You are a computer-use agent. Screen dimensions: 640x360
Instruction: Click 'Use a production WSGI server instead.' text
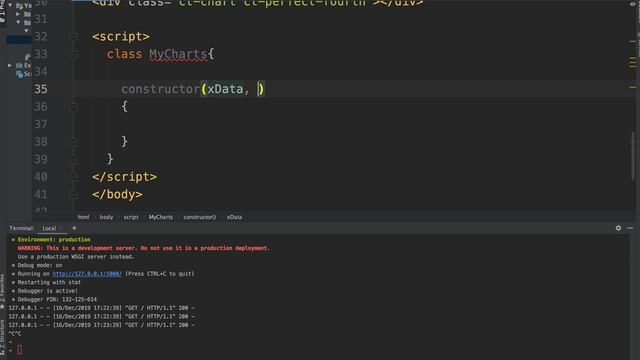pyautogui.click(x=76, y=257)
